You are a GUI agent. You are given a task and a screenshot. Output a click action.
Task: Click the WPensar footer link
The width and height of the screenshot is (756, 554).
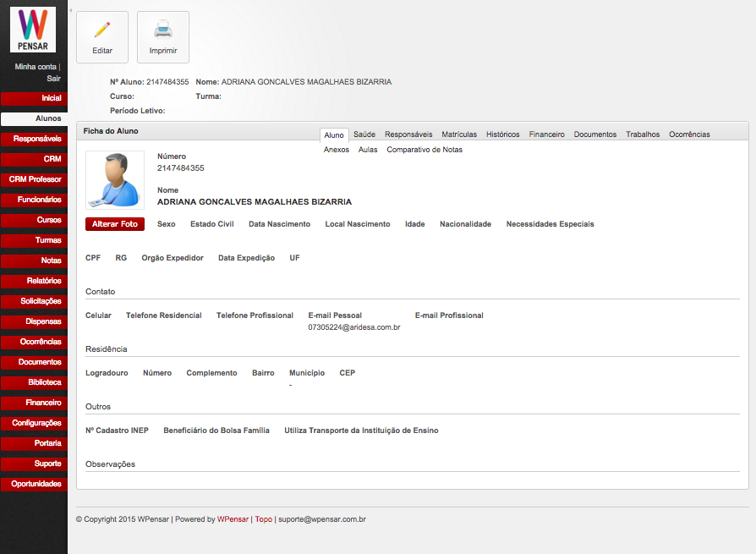pyautogui.click(x=233, y=519)
